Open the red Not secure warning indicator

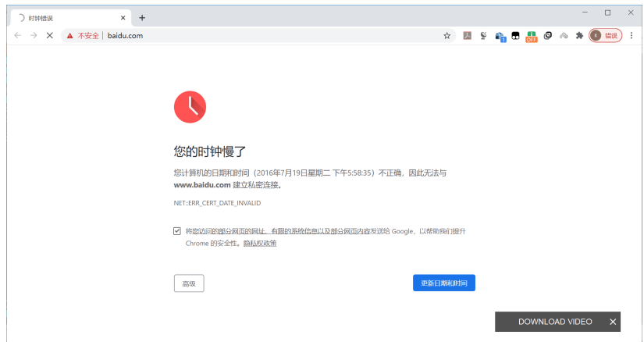coord(83,36)
